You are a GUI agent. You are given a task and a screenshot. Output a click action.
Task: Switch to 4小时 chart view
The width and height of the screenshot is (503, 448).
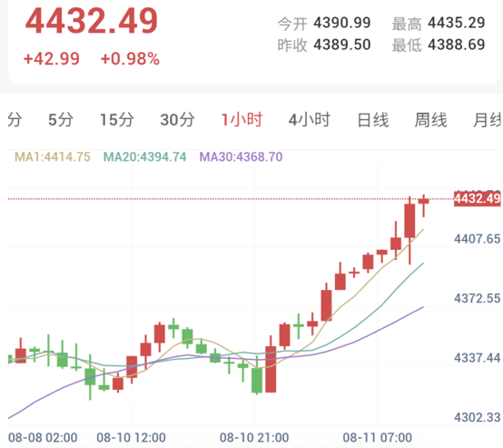click(310, 120)
